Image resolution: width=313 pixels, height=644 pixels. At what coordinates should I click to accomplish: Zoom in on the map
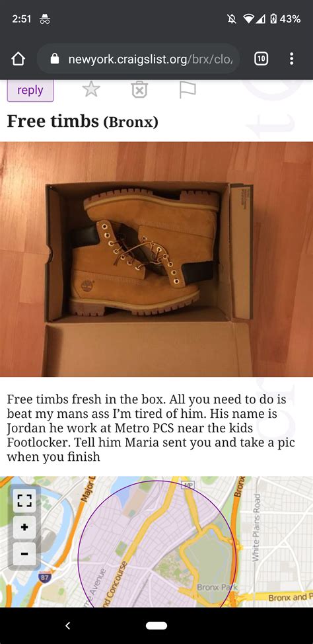24,526
